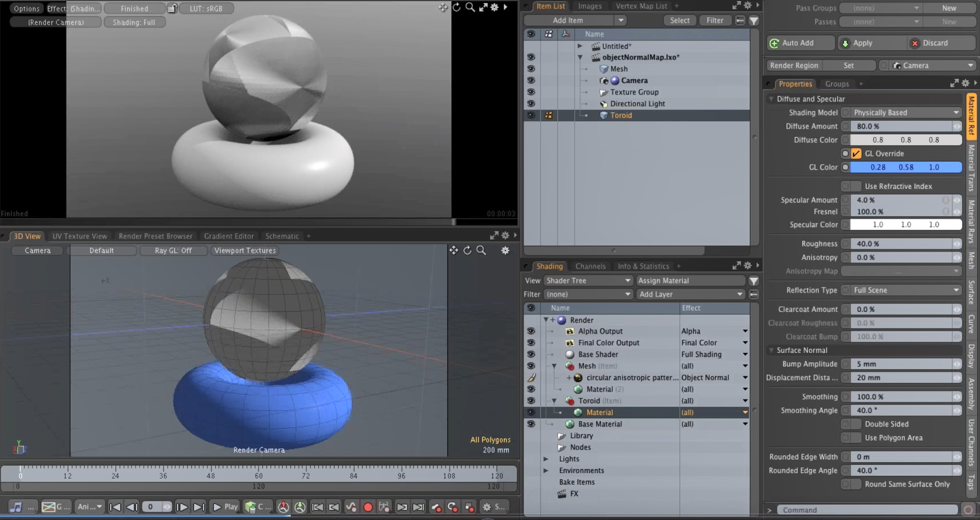Screen dimensions: 980x520
Task: Click the render preview zoom magnifier
Action: (470, 7)
